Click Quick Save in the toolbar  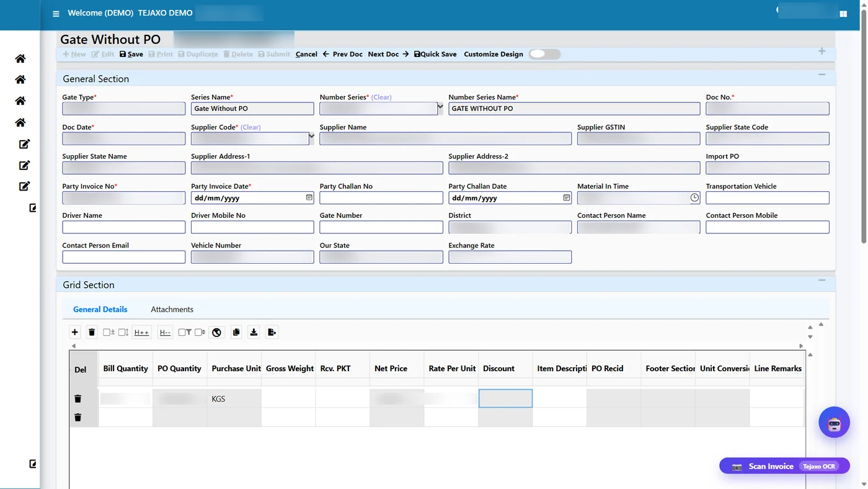pos(435,54)
